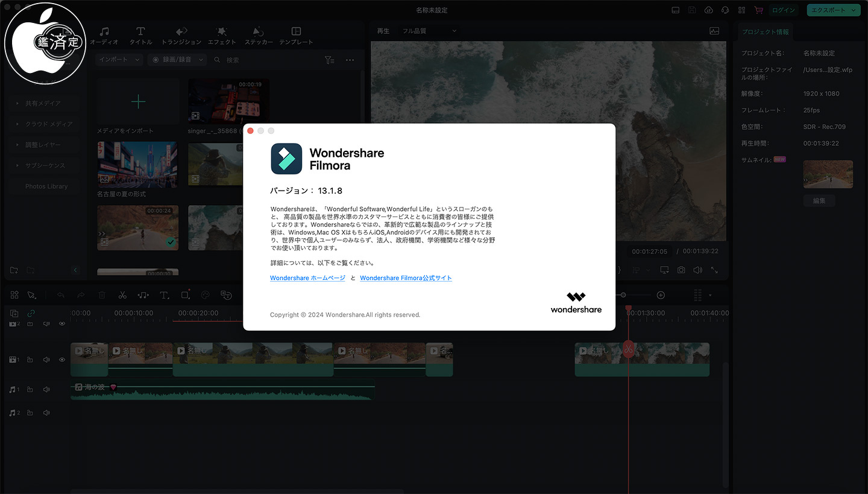Click the redo arrow in the timeline toolbar
Screen dimensions: 868x494
81,295
